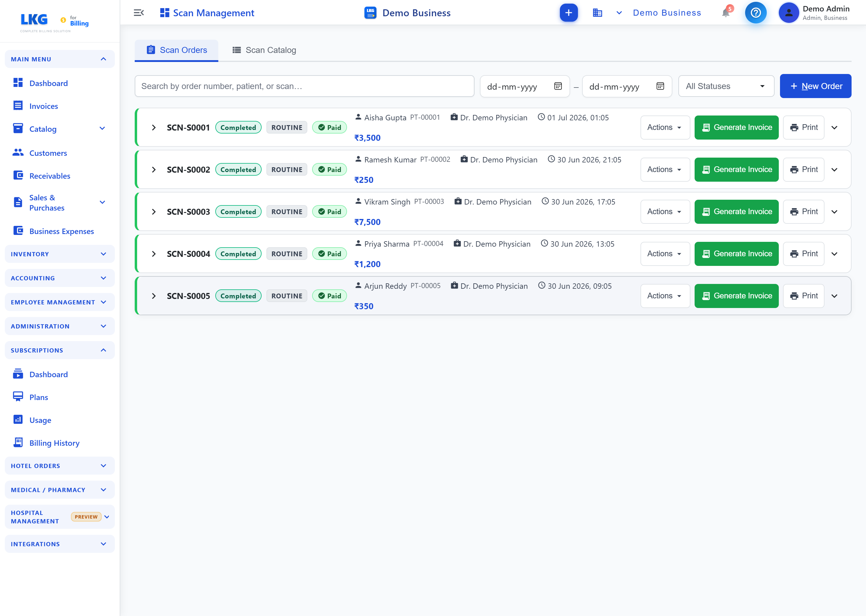Open the help question mark button
The width and height of the screenshot is (866, 616).
[755, 13]
